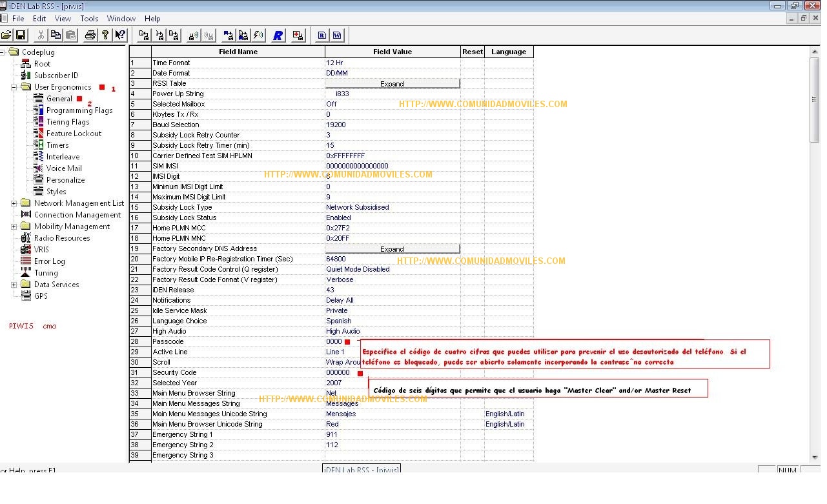Viewport: 827px width, 504px height.
Task: Open Feature Lockout tree item
Action: coord(74,134)
